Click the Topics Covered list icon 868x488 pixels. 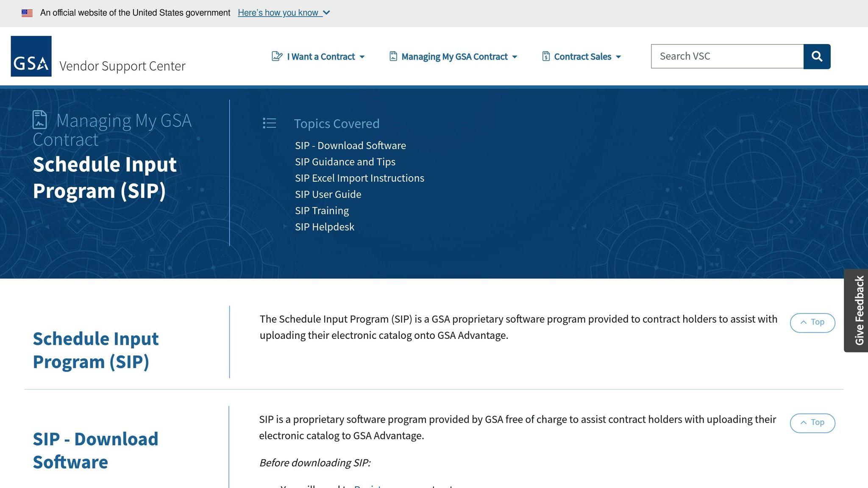point(270,123)
